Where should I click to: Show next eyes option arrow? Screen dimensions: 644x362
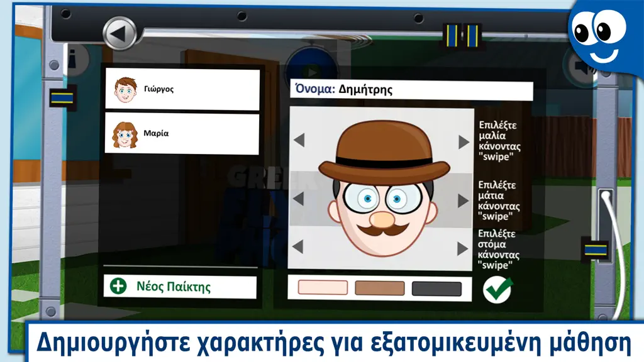[463, 200]
